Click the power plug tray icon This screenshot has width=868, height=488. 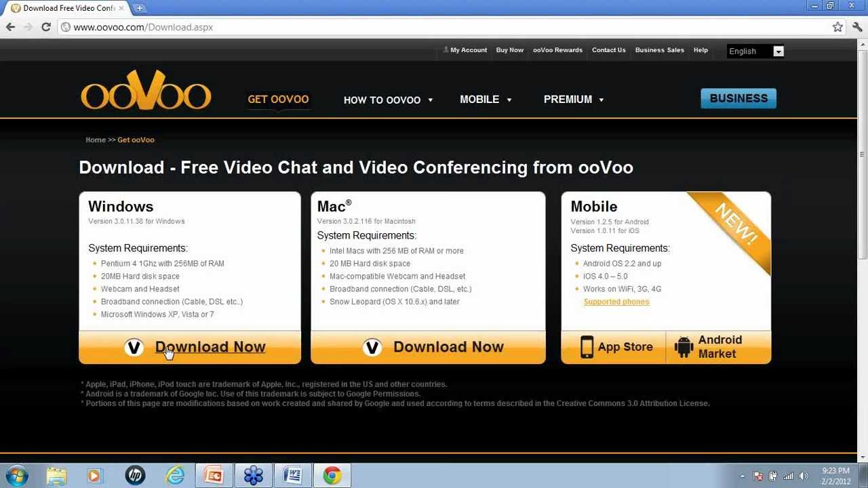pos(773,476)
